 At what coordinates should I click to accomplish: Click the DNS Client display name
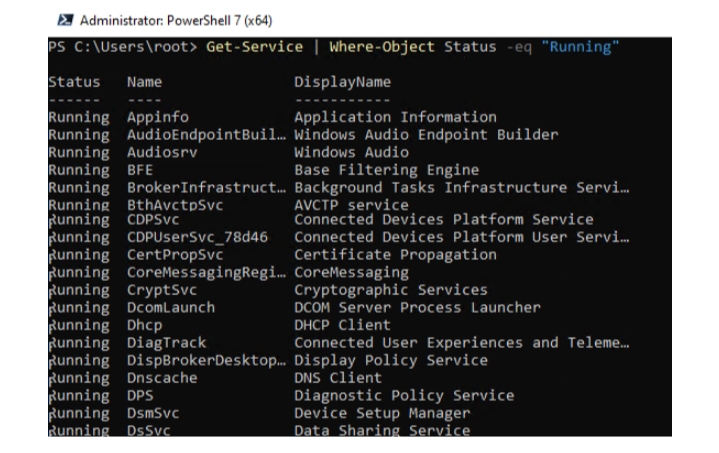338,378
